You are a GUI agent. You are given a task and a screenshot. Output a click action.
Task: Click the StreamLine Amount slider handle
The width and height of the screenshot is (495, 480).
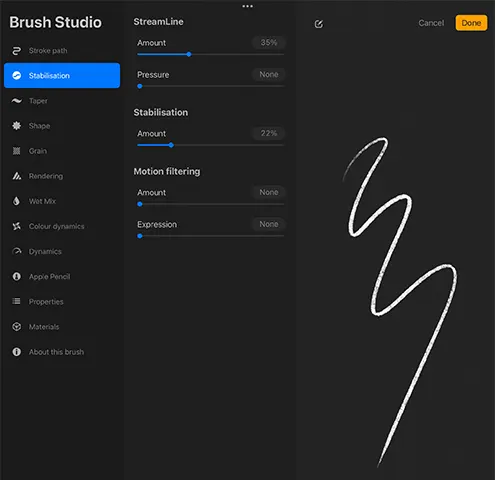189,54
